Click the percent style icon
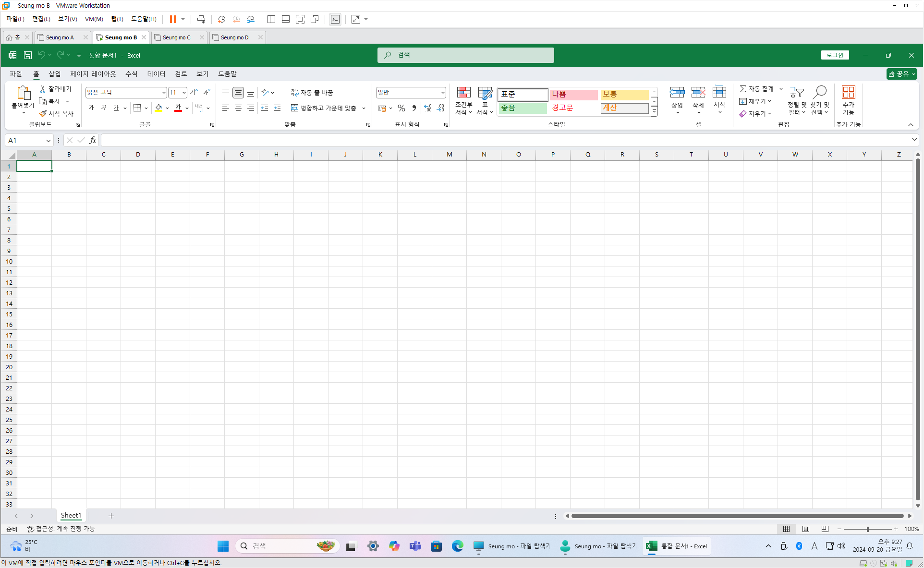Image resolution: width=924 pixels, height=568 pixels. [401, 108]
